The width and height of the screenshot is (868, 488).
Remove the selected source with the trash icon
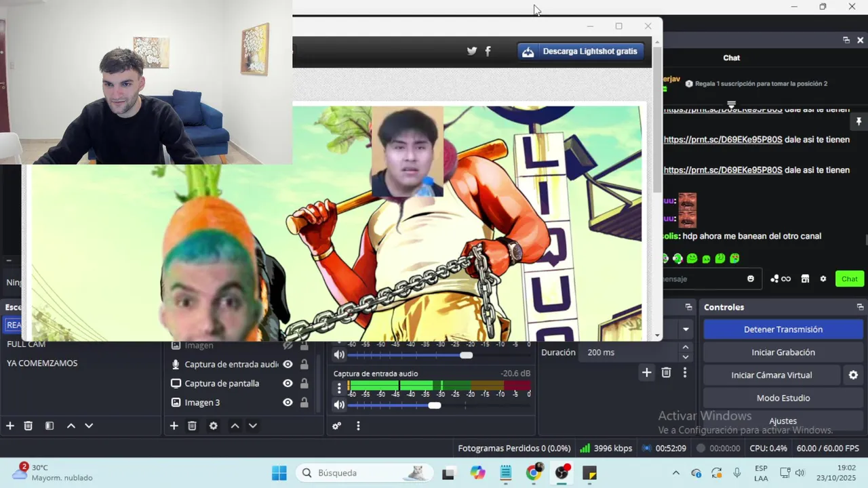click(193, 426)
